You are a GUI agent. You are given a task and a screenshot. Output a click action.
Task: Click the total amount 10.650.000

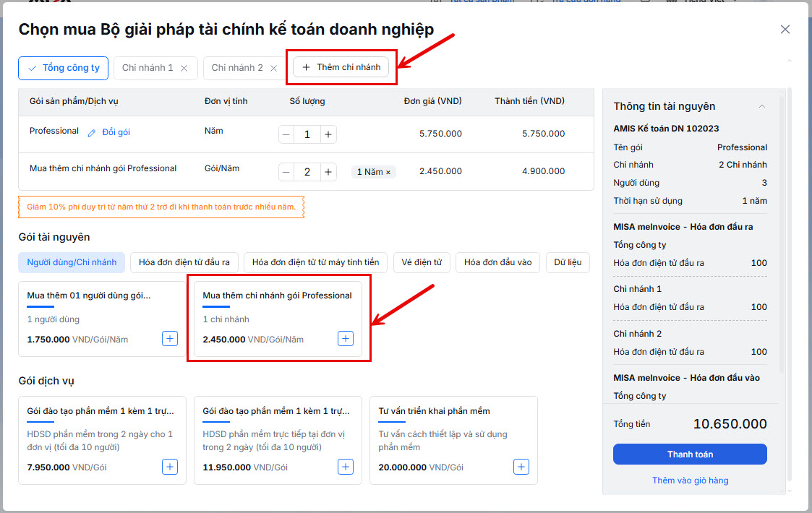730,424
